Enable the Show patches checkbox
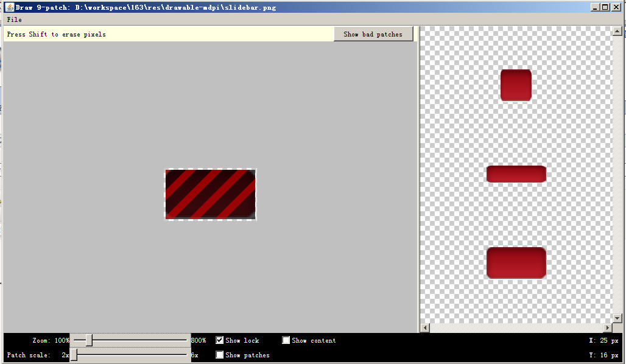Image resolution: width=626 pixels, height=364 pixels. tap(220, 354)
